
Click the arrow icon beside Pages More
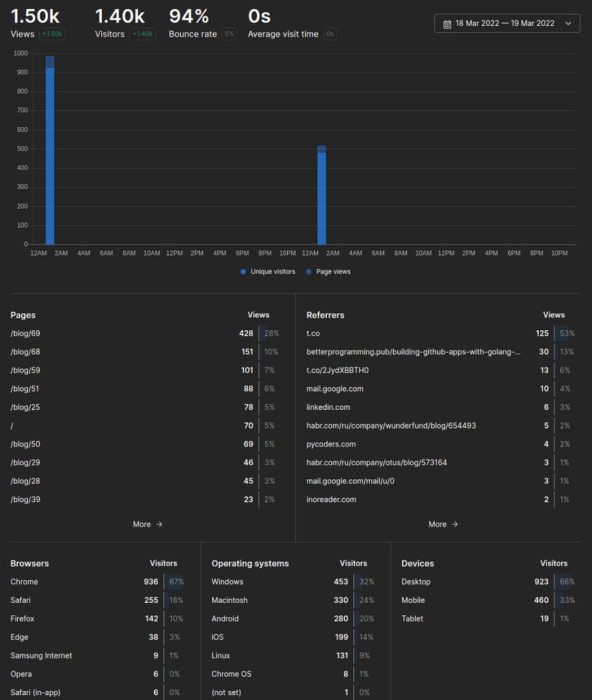point(159,524)
